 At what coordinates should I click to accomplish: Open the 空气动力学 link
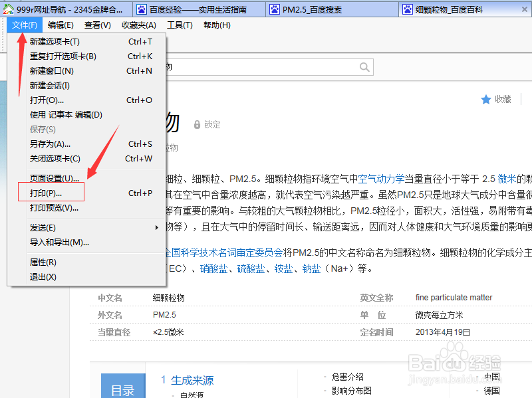pyautogui.click(x=381, y=179)
